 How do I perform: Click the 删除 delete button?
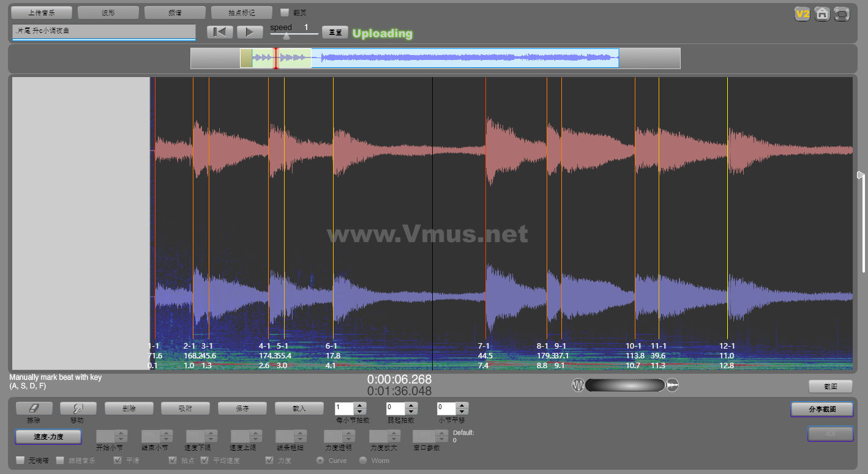[x=129, y=408]
